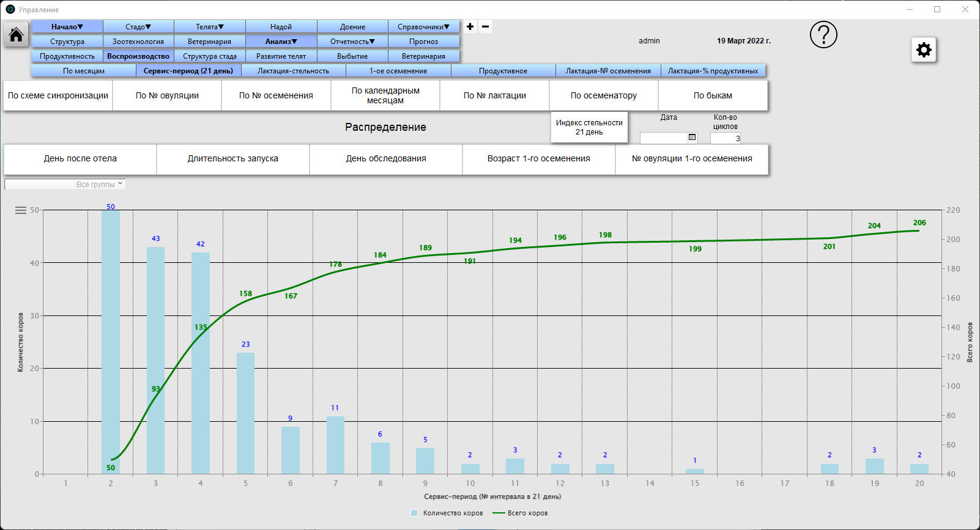Click the admin user label

pyautogui.click(x=649, y=41)
